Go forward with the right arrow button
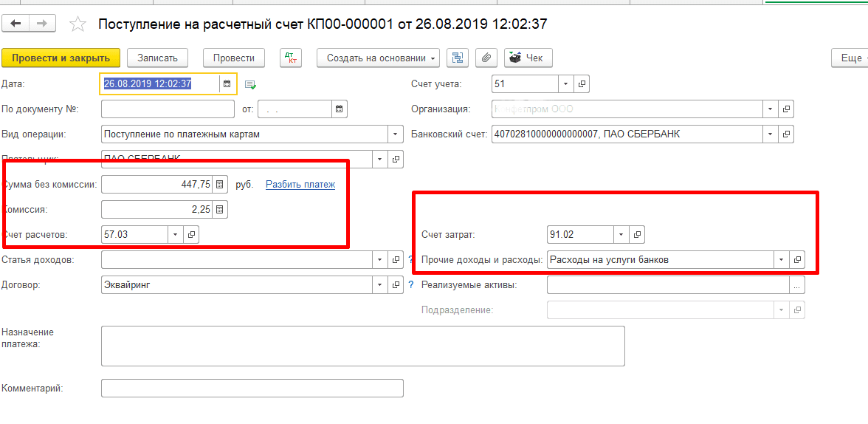The image size is (868, 424). click(x=42, y=24)
